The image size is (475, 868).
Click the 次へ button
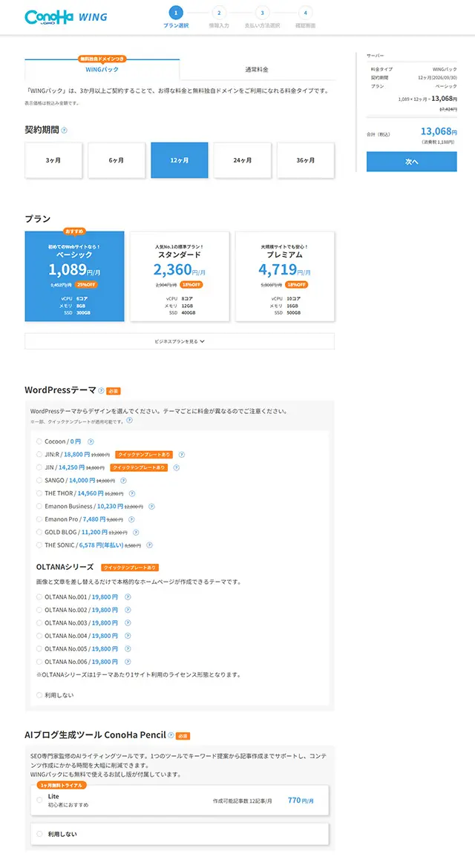[x=411, y=162]
